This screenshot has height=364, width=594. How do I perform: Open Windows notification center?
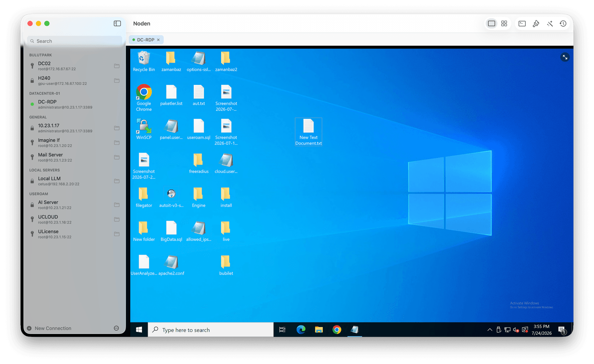(x=562, y=330)
